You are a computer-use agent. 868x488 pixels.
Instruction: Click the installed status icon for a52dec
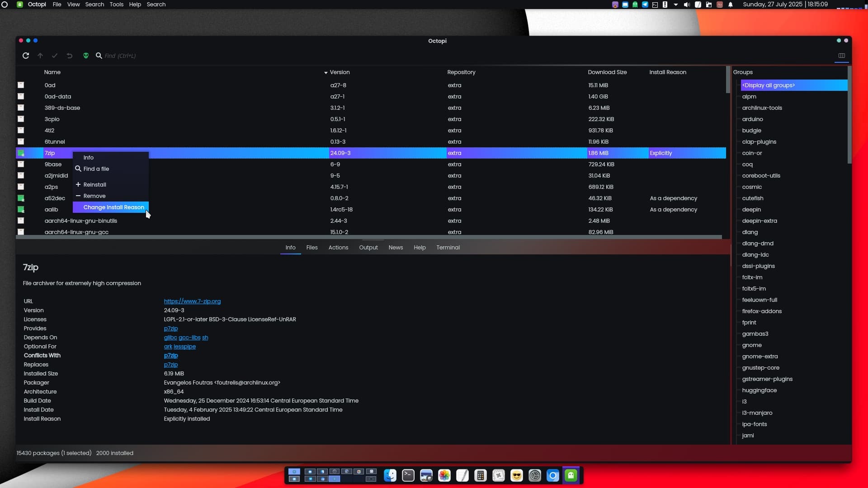pos(21,198)
